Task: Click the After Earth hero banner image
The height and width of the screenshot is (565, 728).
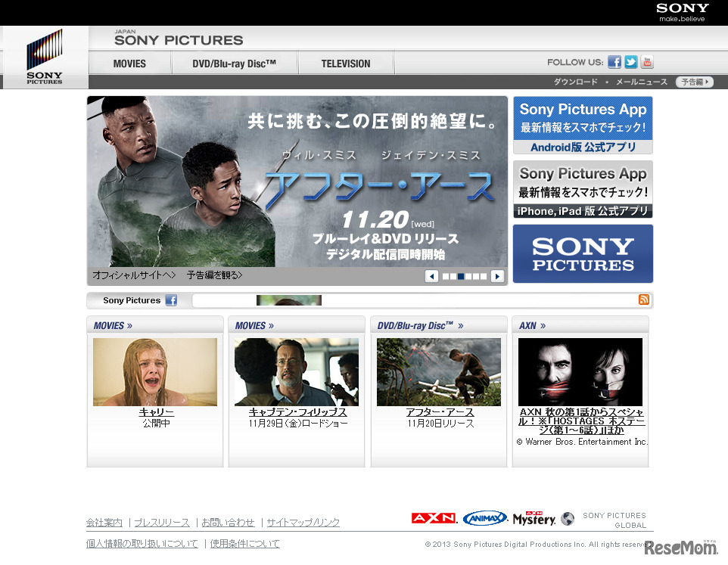Action: click(x=297, y=182)
